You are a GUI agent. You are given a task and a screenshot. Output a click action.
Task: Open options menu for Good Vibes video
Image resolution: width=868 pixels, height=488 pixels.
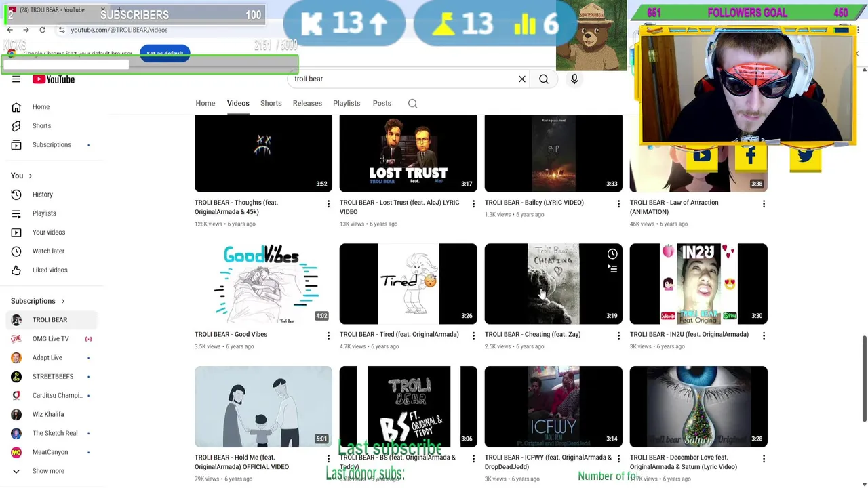(x=328, y=335)
